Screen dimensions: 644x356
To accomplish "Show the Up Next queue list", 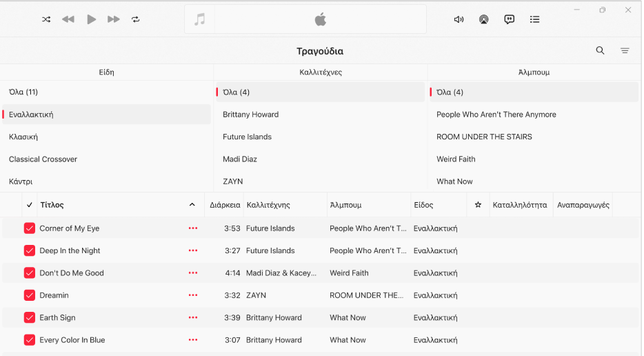I will (x=535, y=19).
